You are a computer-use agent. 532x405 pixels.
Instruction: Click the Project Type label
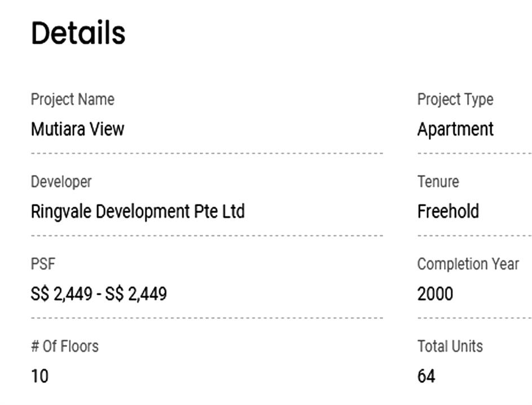455,99
